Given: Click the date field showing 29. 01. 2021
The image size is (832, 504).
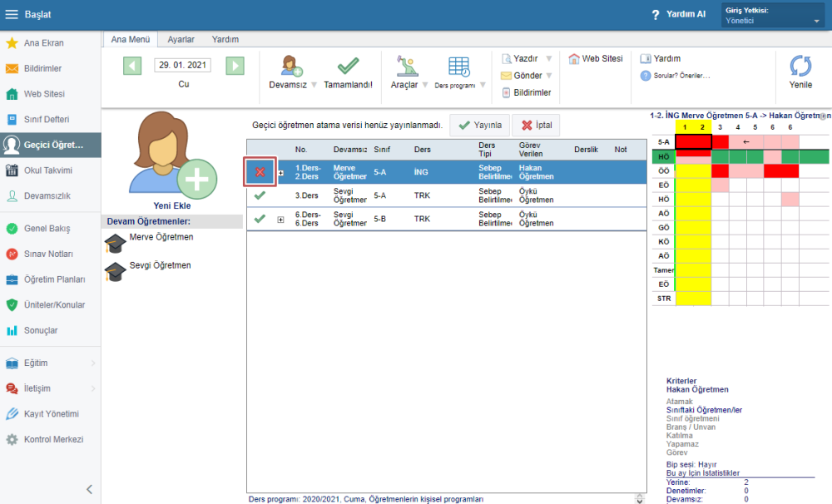Looking at the screenshot, I should click(x=183, y=65).
